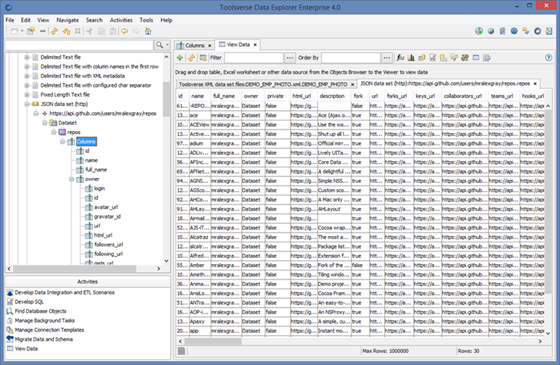Screen dimensions: 560x365
Task: Open the Find Database Objects activity
Action: 40,311
